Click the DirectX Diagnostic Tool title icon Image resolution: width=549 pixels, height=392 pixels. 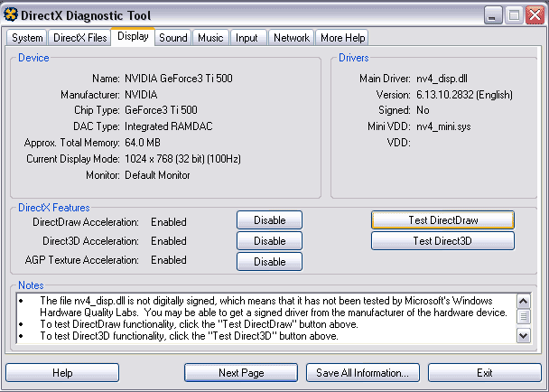coord(11,14)
